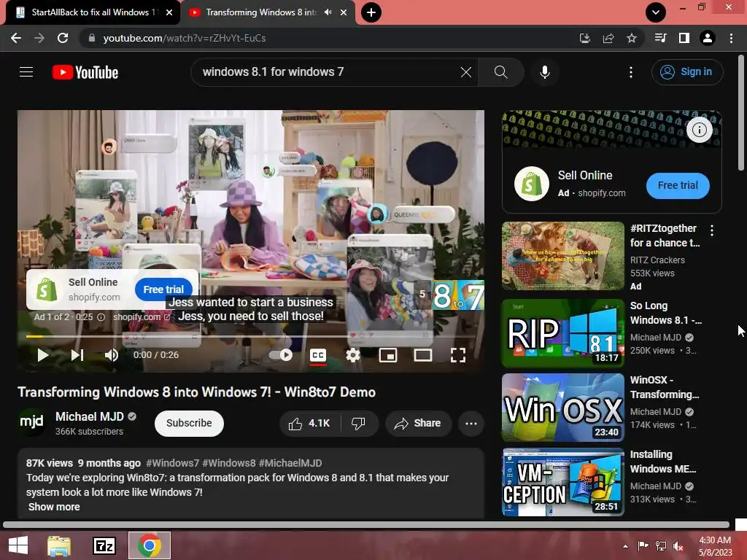747x560 pixels.
Task: Switch to theater mode
Action: click(423, 355)
